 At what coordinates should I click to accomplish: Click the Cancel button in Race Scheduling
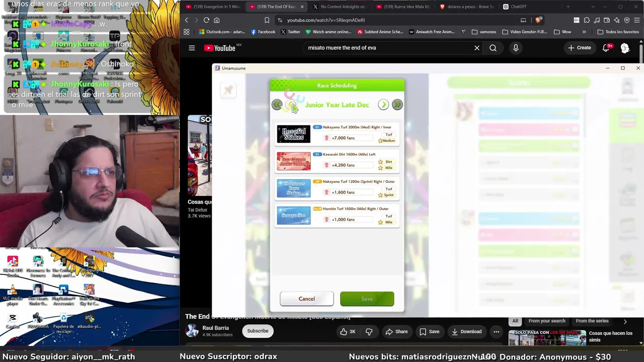coord(306,299)
